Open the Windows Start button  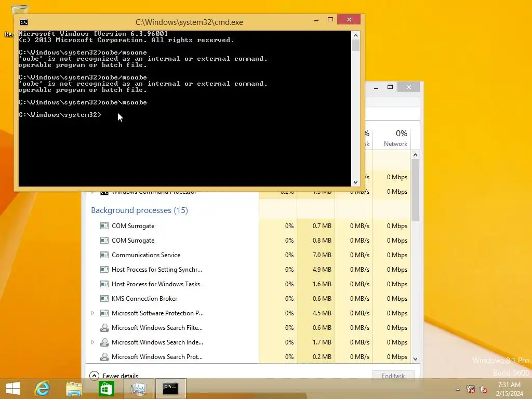13,389
